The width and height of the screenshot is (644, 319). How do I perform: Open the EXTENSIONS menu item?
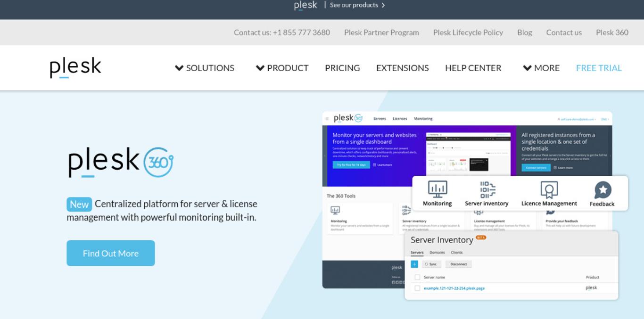pos(403,68)
